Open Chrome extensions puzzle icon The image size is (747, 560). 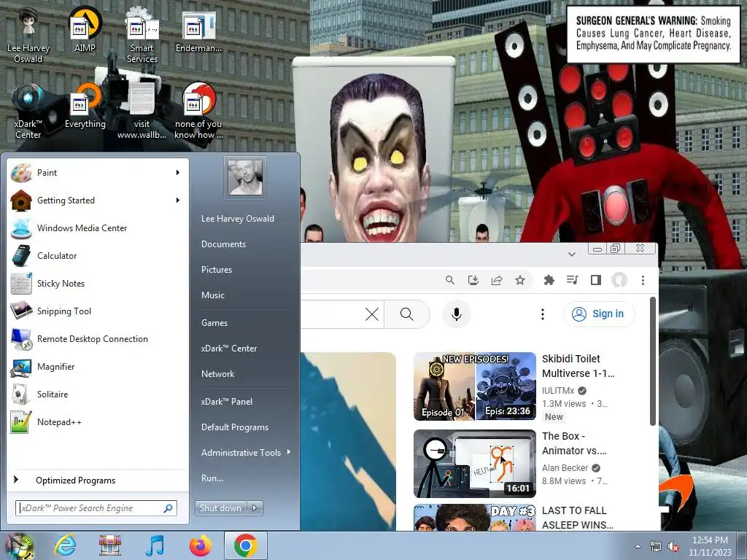pyautogui.click(x=549, y=280)
